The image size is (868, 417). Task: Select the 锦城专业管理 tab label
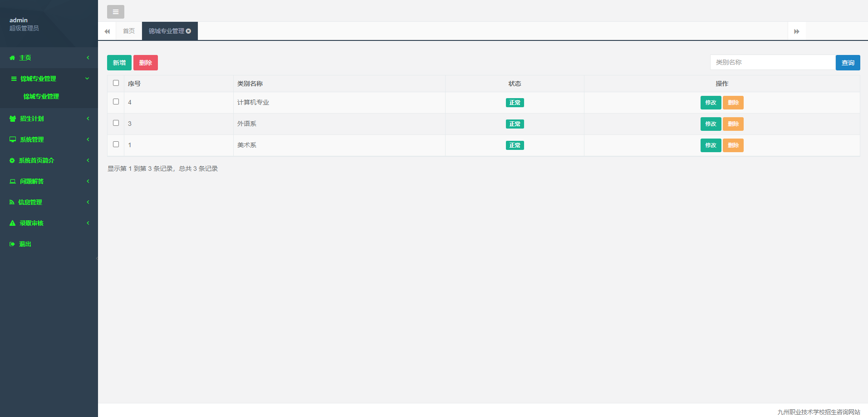tap(167, 31)
